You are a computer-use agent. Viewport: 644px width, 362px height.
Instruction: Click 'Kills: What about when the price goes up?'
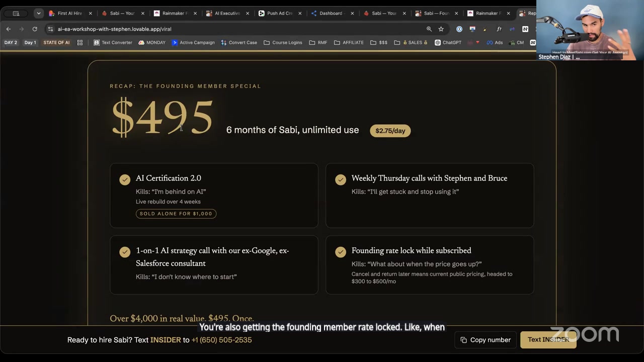[x=417, y=264]
